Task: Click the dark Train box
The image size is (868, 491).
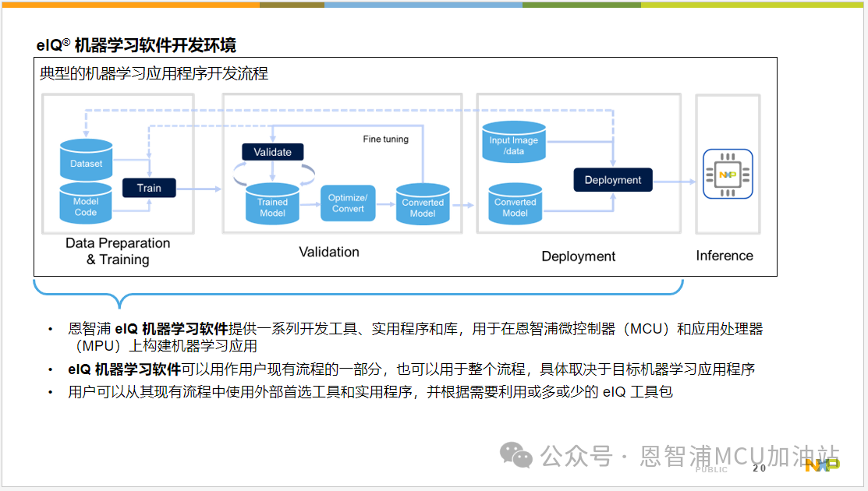Action: [x=149, y=188]
